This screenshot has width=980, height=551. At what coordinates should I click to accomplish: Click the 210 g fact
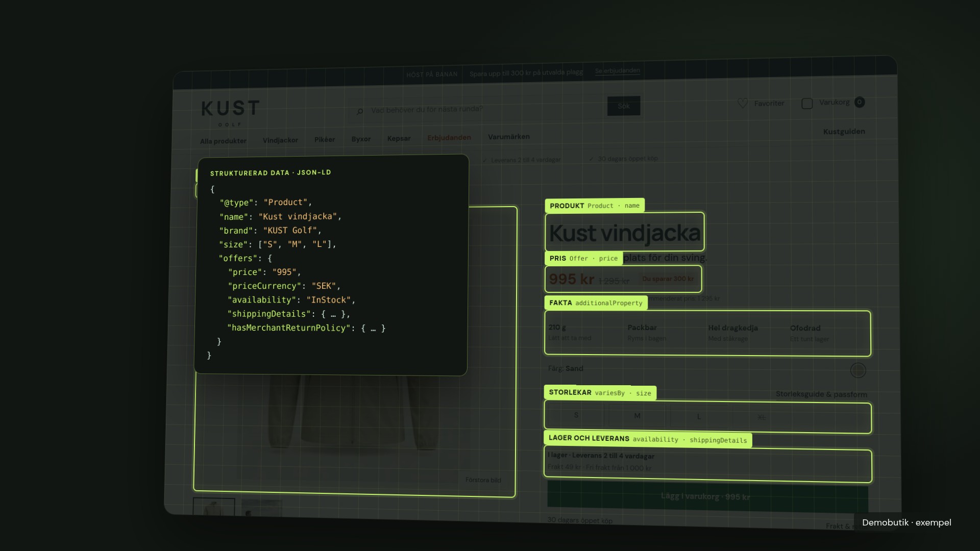[570, 332]
